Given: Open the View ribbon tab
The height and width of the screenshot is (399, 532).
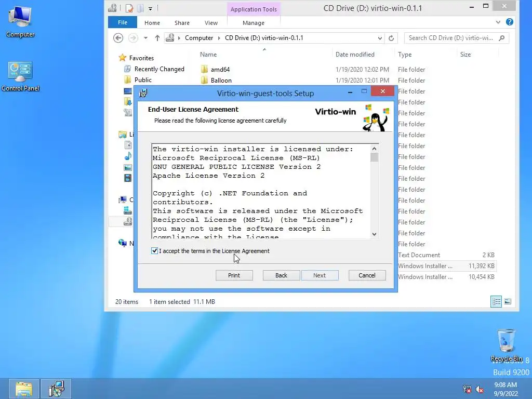Looking at the screenshot, I should pyautogui.click(x=211, y=23).
